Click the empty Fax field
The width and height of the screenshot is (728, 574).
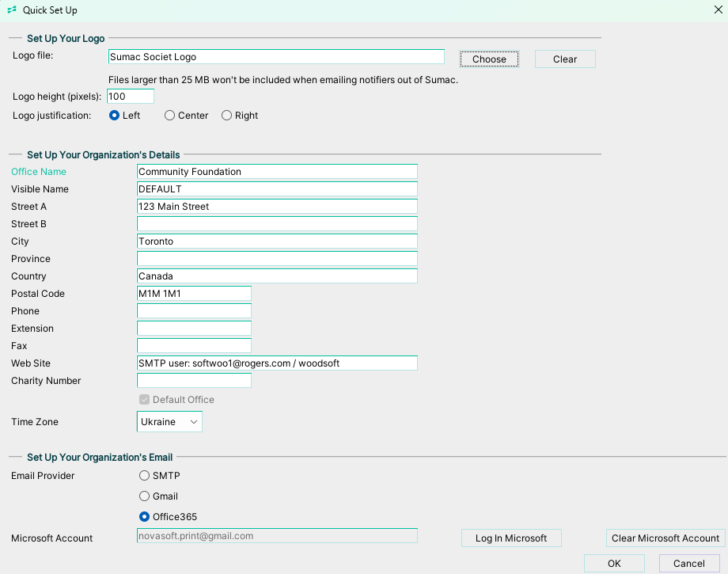coord(194,345)
